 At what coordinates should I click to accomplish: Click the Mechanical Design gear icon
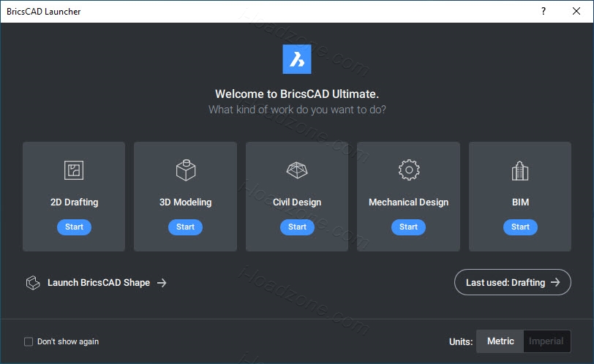coord(409,170)
